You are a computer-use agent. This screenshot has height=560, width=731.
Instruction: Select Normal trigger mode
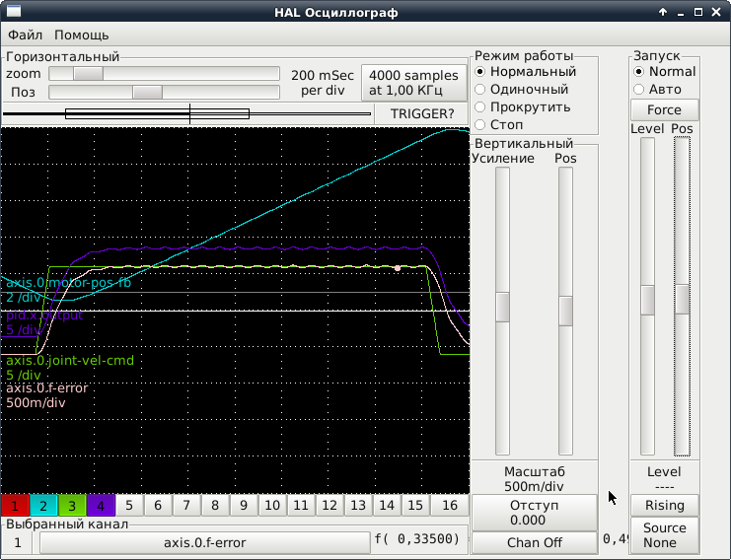(x=664, y=72)
